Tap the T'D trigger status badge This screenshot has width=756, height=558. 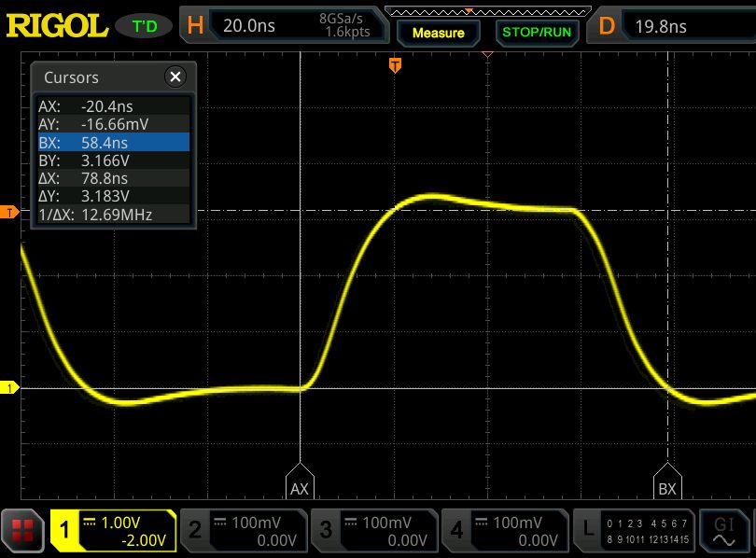(144, 26)
